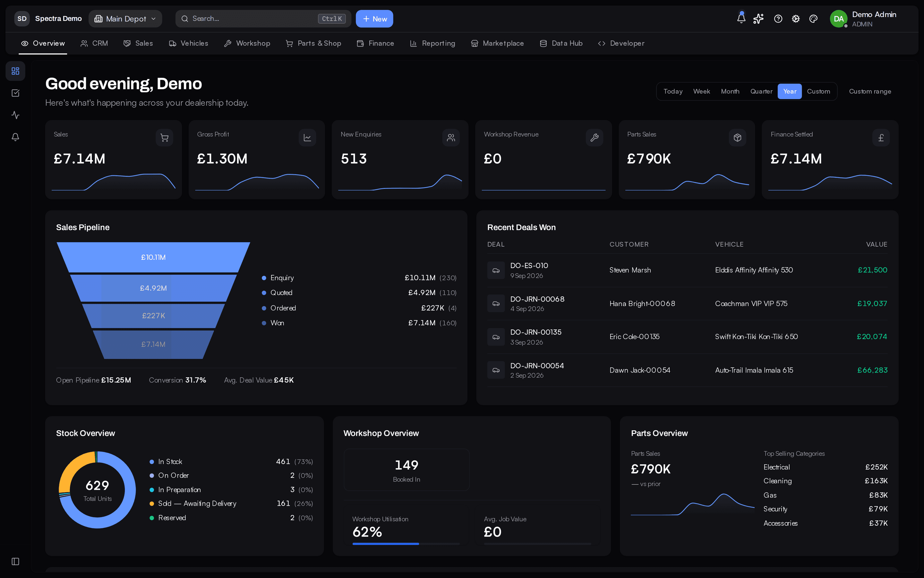Click the pound icon on Finance Settled card
Viewport: 924px width, 578px height.
881,138
